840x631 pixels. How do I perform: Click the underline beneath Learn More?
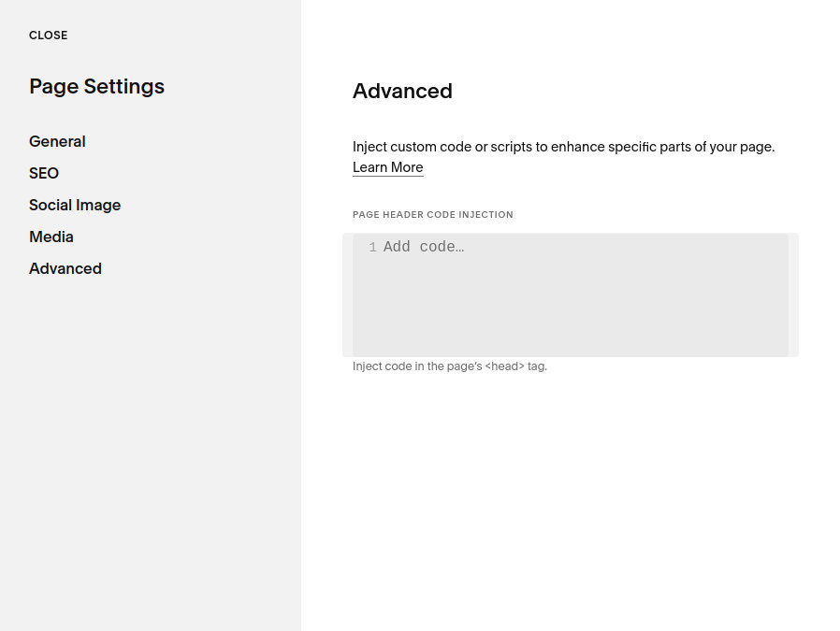coord(387,176)
